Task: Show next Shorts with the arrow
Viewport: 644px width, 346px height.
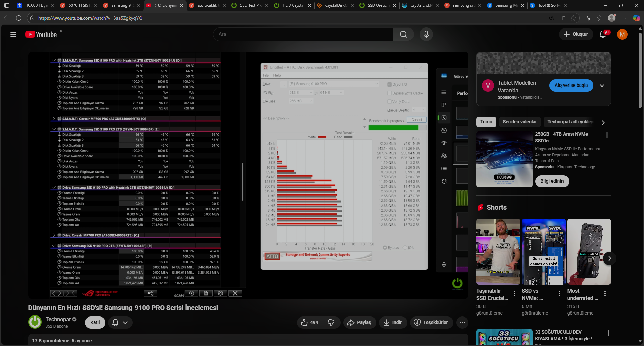Action: coord(610,258)
